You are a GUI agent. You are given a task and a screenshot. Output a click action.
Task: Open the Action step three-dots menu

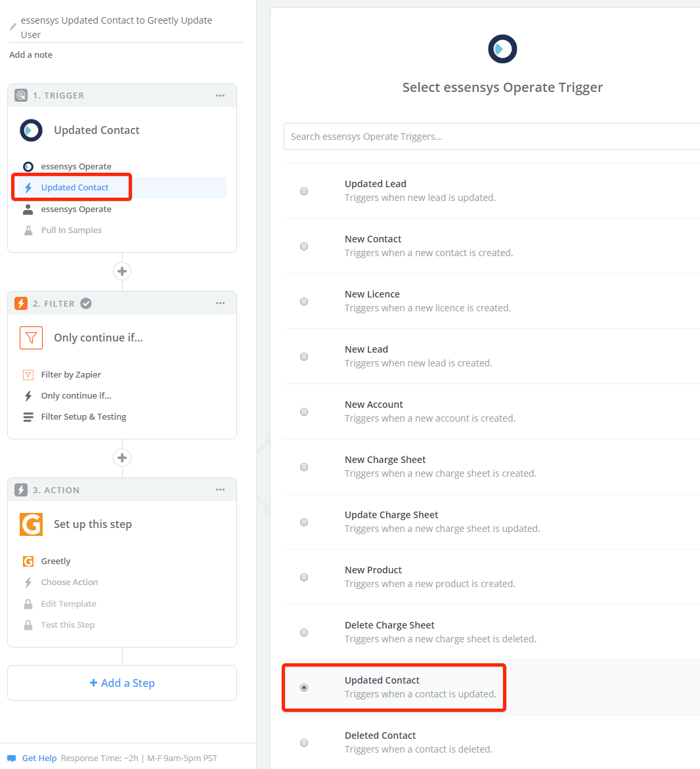tap(220, 489)
